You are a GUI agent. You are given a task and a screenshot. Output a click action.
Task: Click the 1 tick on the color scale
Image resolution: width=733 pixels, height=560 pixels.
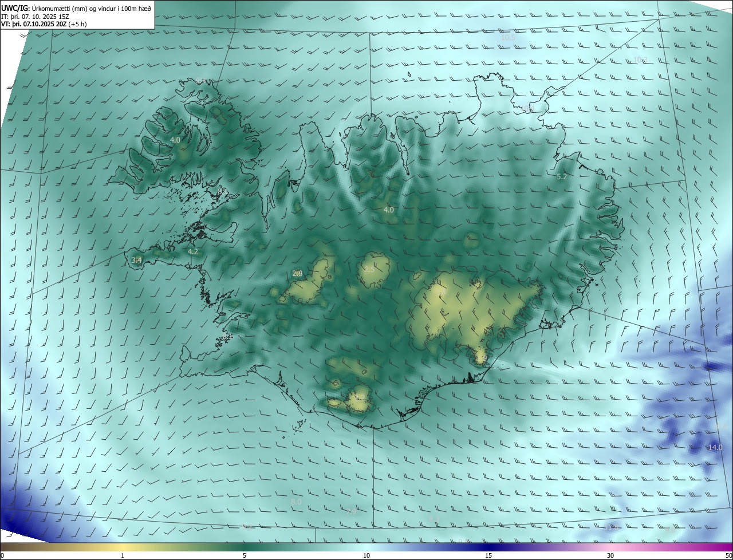coord(123,555)
